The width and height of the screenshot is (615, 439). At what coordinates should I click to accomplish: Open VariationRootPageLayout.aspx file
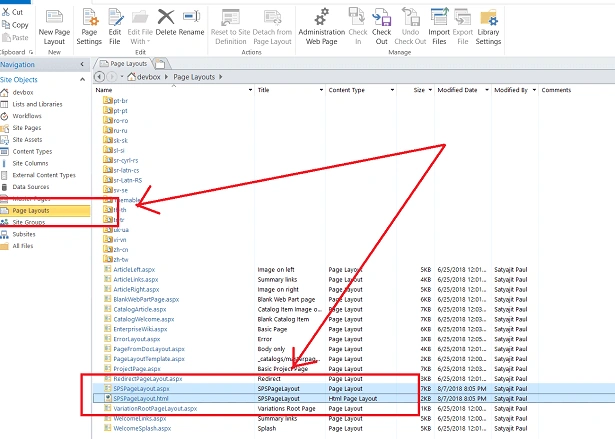pos(155,409)
